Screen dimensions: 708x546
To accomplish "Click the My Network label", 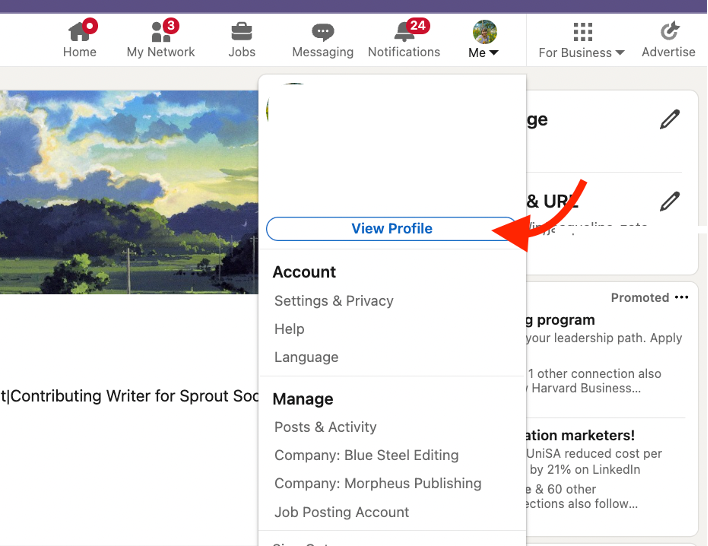I will 161,52.
